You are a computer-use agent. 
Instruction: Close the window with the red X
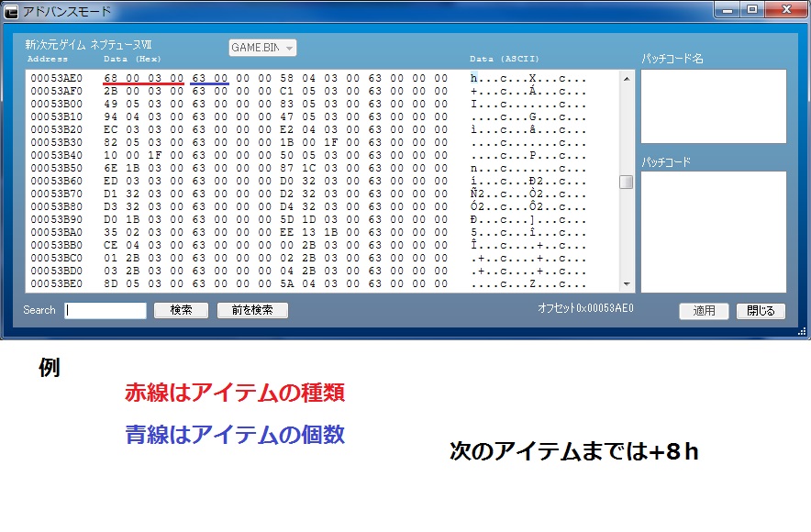784,9
